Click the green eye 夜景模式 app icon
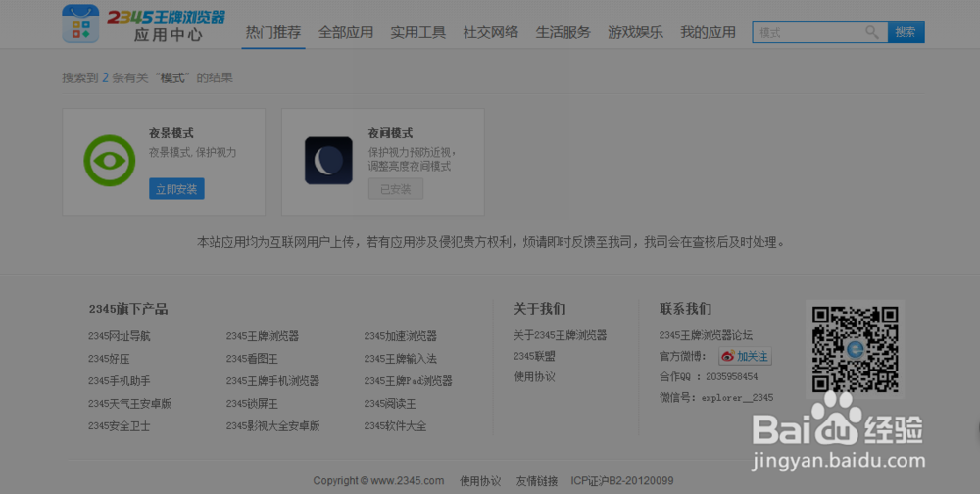980x494 pixels. (110, 161)
